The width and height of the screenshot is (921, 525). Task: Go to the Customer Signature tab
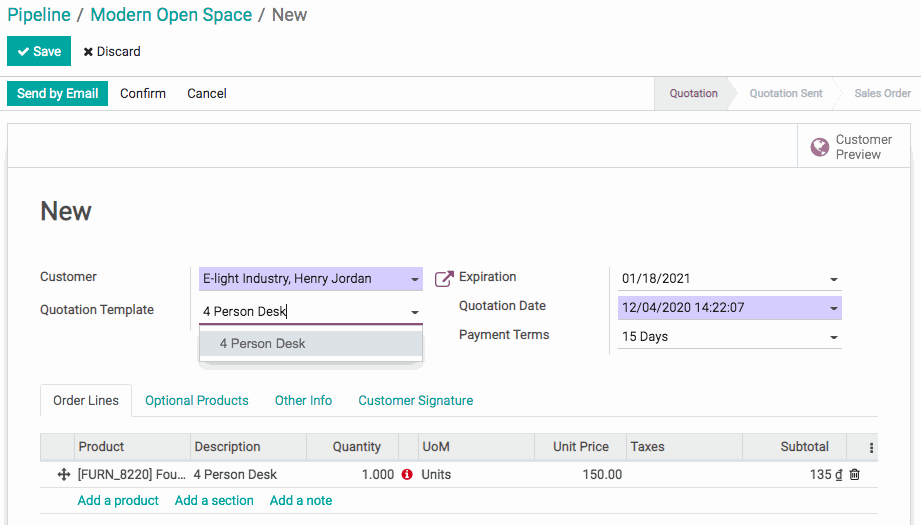tap(416, 401)
